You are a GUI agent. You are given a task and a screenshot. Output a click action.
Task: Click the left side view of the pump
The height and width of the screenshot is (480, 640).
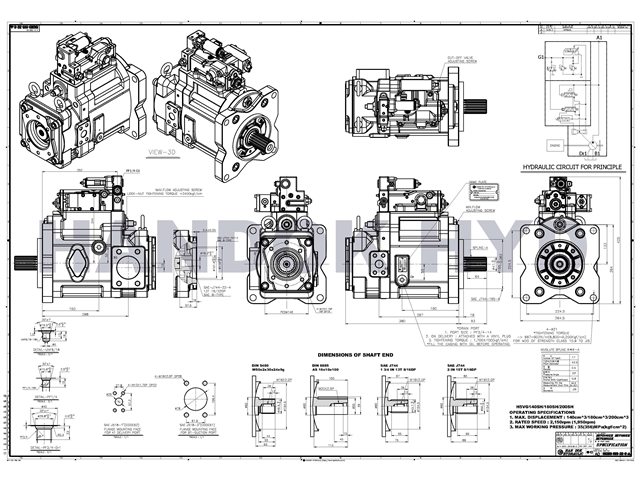84,240
